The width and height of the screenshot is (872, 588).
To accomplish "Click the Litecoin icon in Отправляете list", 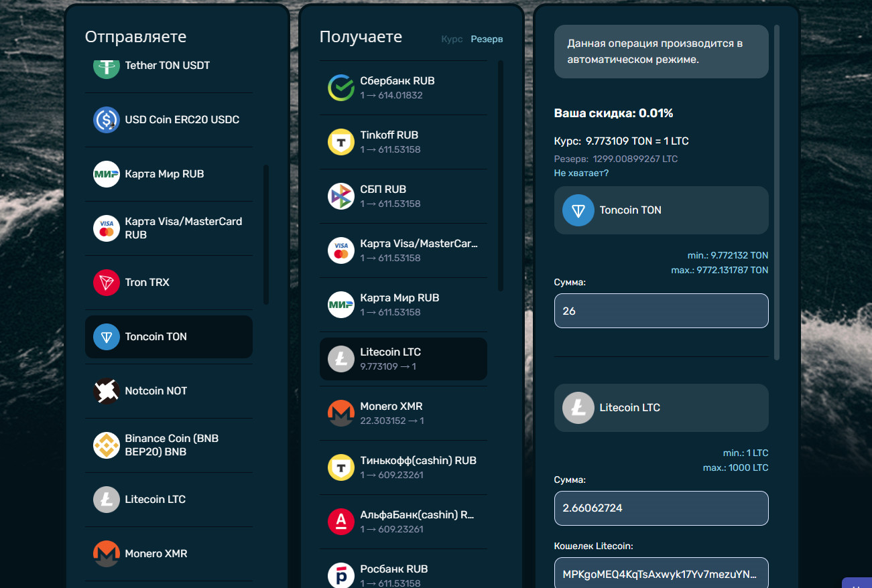I will [106, 500].
